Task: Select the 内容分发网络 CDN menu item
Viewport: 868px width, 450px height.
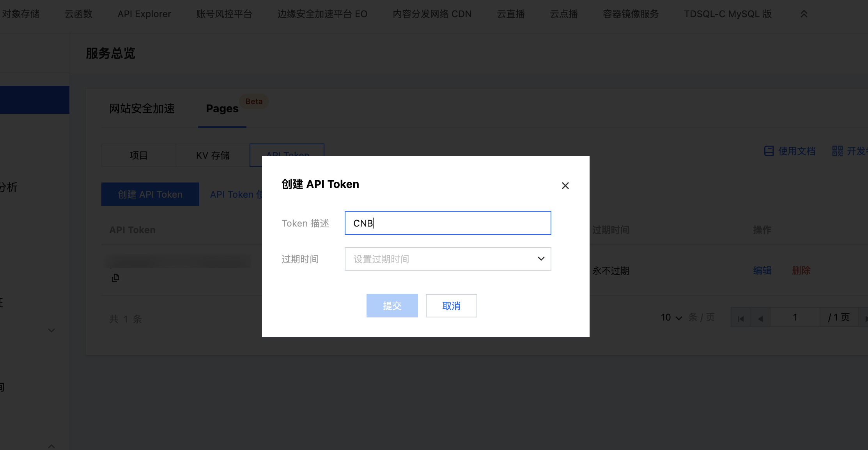Action: [x=432, y=14]
